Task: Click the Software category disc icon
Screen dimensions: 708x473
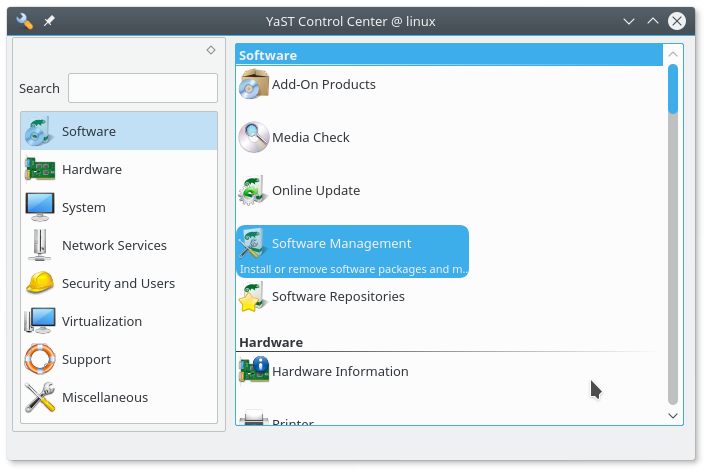Action: tap(40, 131)
